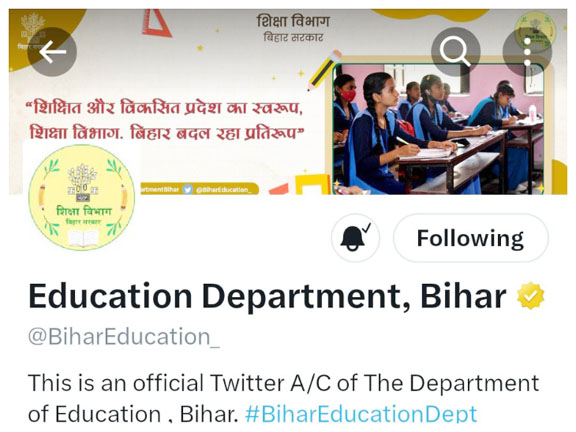Open the circular profile picture
Viewport: 576px width, 432px height.
click(x=82, y=197)
